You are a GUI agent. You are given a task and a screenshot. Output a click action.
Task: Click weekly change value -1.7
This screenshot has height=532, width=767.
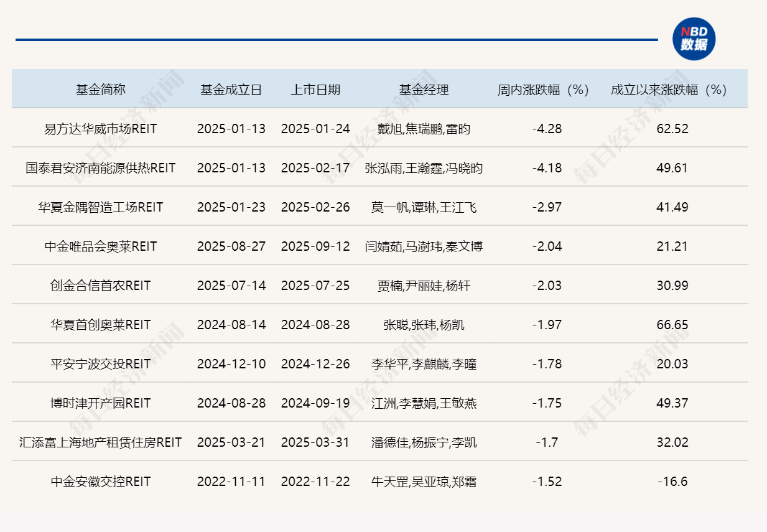click(547, 442)
